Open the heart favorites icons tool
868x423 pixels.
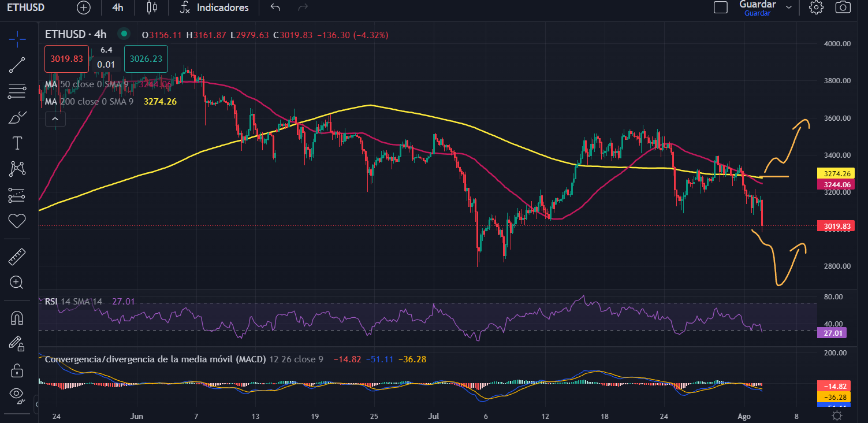(x=17, y=220)
